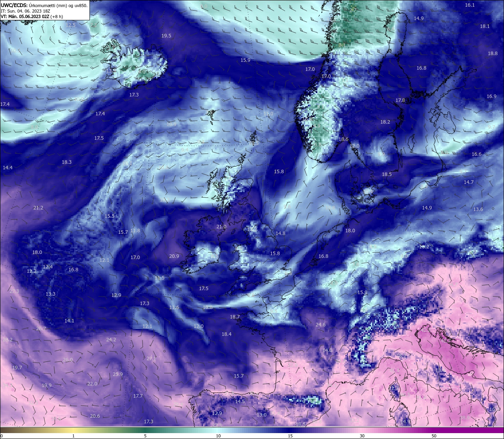Image resolution: width=504 pixels, height=439 pixels.
Task: Click the 12.4 value label on the map
Action: pos(48,267)
